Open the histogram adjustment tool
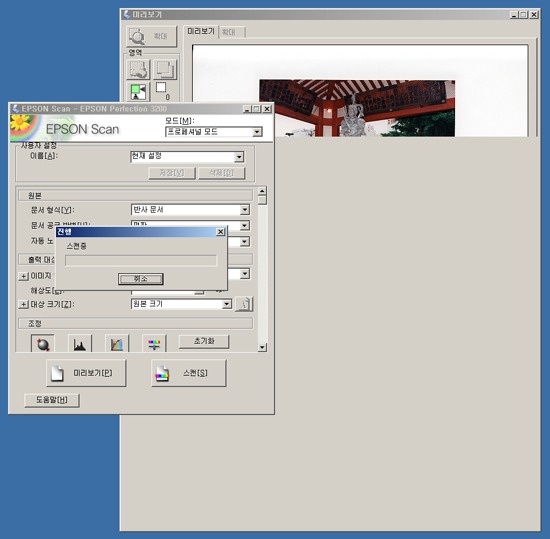 (80, 344)
